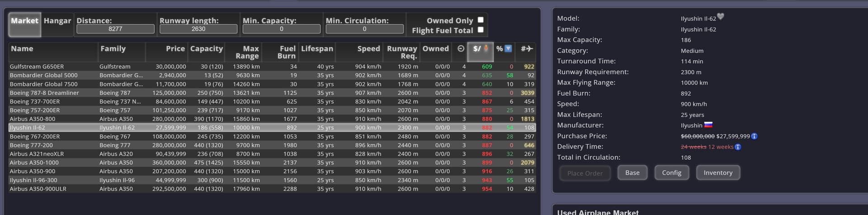The width and height of the screenshot is (868, 215).
Task: Click the Used Airplane Market heading
Action: tap(598, 212)
